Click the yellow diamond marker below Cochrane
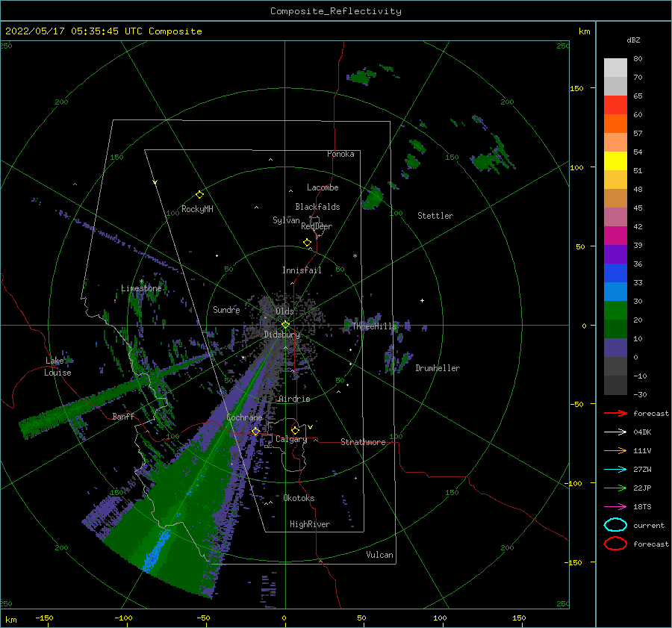The width and height of the screenshot is (672, 628). pos(255,431)
